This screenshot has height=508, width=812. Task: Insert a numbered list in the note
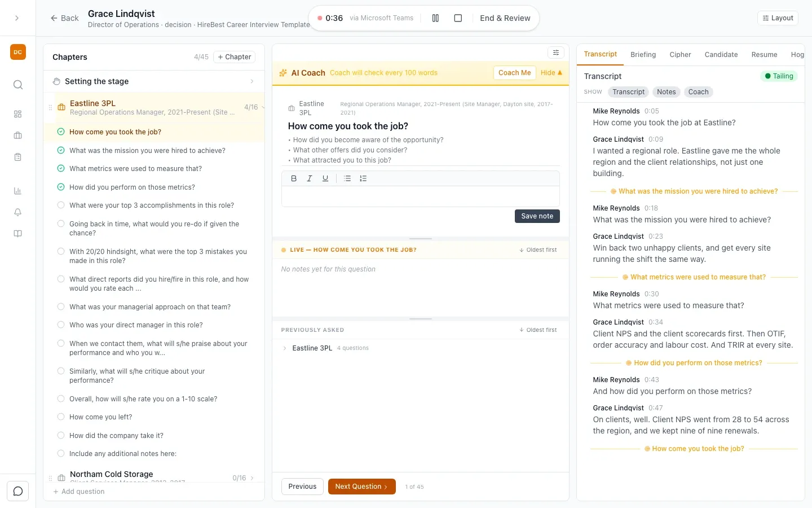pos(363,178)
